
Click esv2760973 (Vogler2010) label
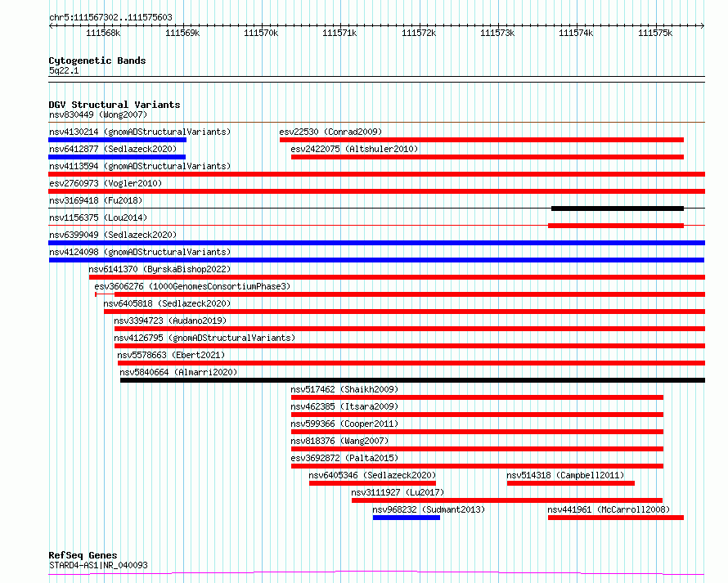tap(106, 183)
